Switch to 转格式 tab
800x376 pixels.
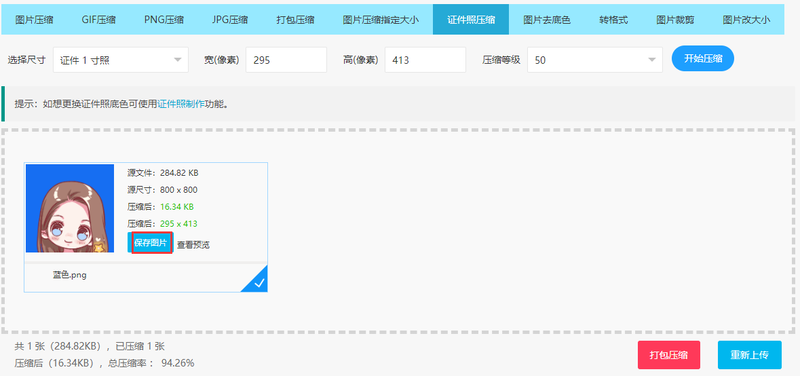point(614,20)
